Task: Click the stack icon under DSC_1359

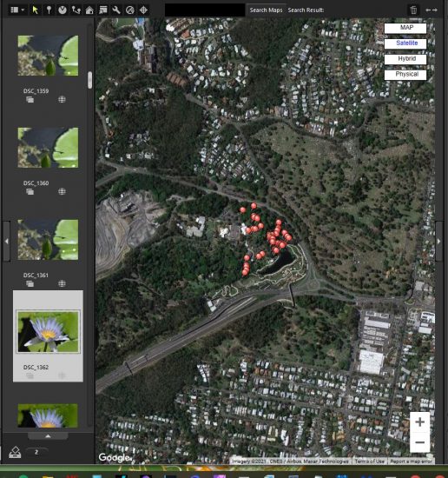Action: (x=30, y=100)
